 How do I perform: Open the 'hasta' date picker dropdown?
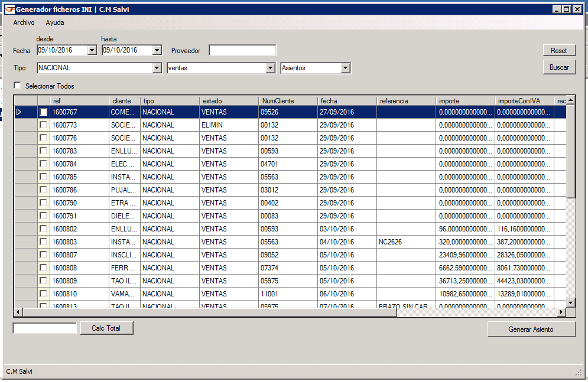(157, 51)
